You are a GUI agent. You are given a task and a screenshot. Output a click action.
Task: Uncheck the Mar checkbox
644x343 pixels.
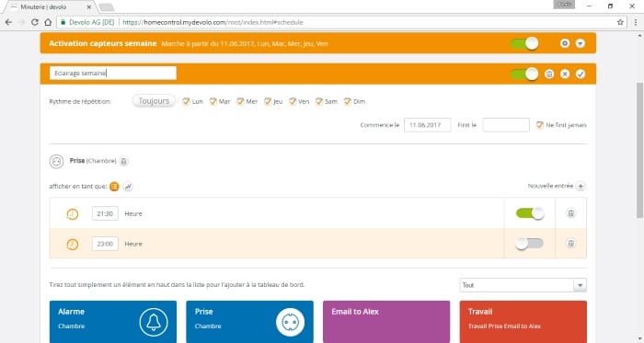(x=213, y=101)
